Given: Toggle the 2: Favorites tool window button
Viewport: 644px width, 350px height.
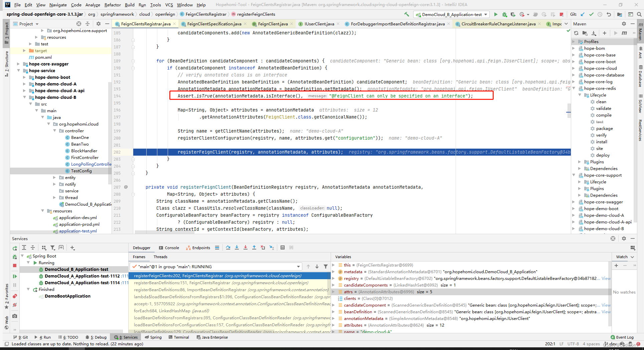Looking at the screenshot, I should point(6,297).
